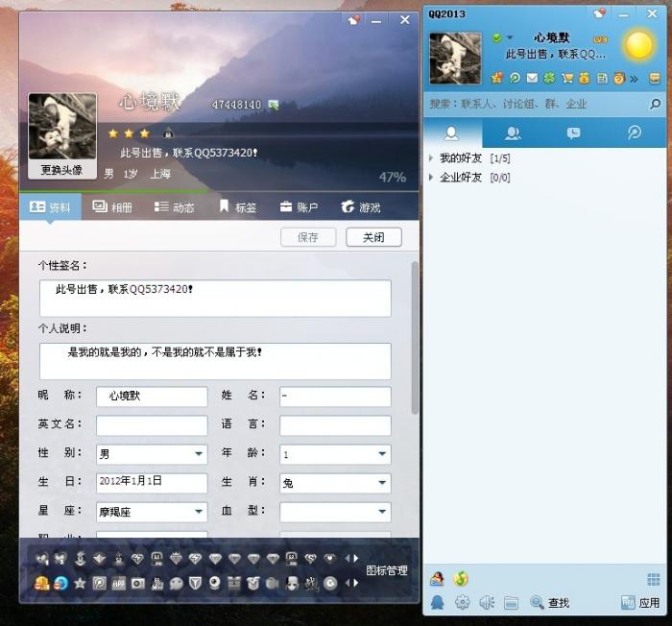The width and height of the screenshot is (672, 626).
Task: Open the app grid icon at QQ2013 bottom
Action: tap(653, 579)
